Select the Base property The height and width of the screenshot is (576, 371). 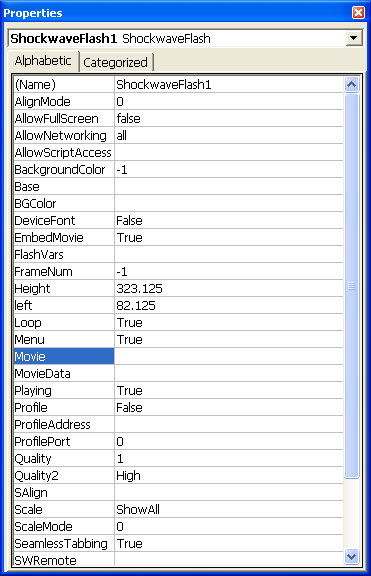[x=64, y=187]
